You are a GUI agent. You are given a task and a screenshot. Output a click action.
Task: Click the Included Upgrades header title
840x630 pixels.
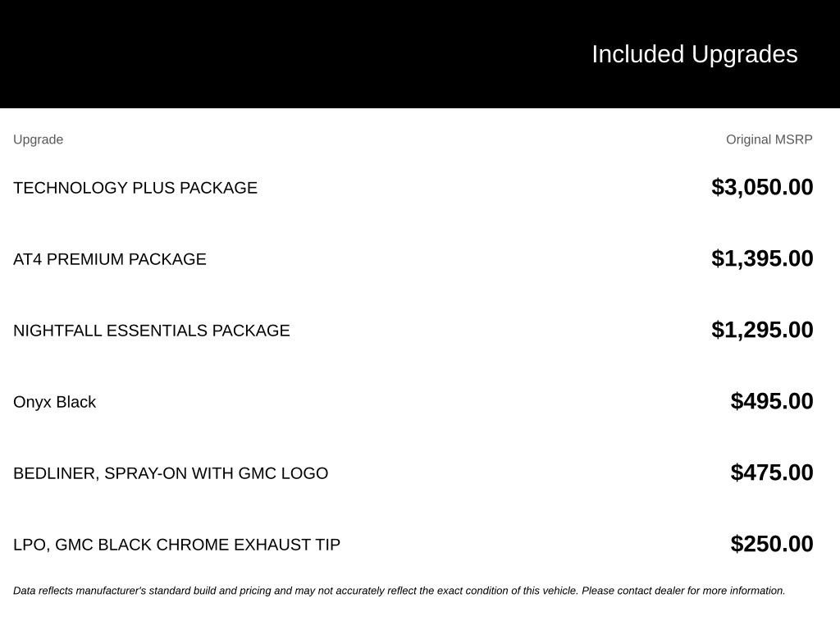coord(694,55)
